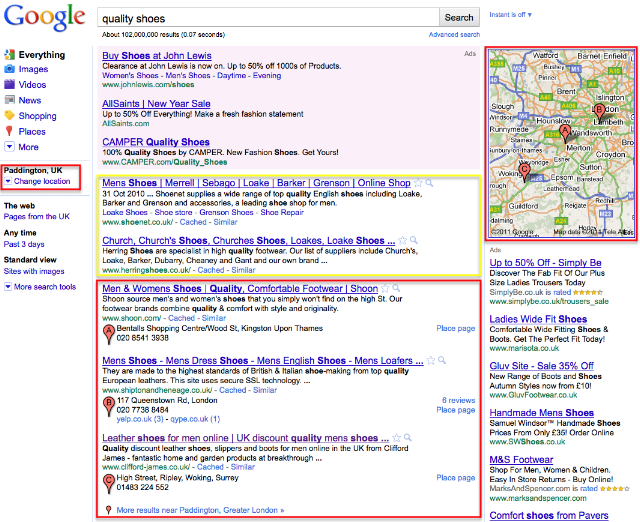Switch to Places results

32,131
